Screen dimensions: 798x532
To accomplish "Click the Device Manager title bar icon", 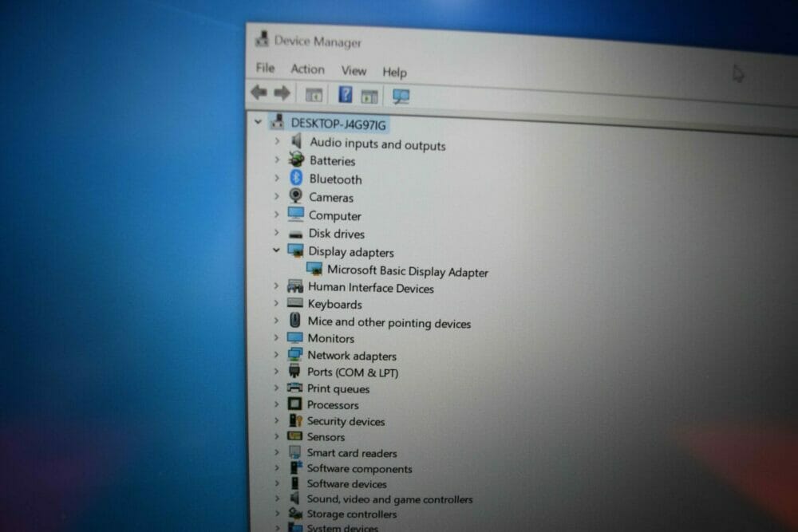I will click(262, 38).
